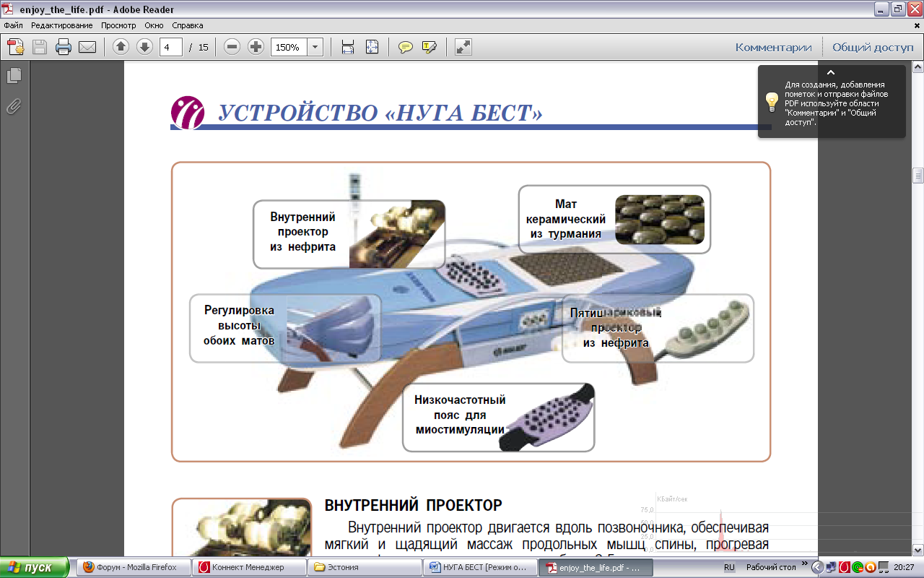Screen dimensions: 924x578
Task: Click heading УСТРОЙСТВО «НУГА БЕСТ»
Action: point(380,113)
